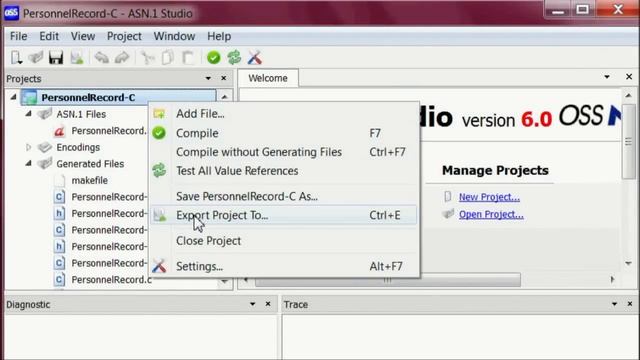
Task: Choose Add File... from context menu
Action: [284, 113]
